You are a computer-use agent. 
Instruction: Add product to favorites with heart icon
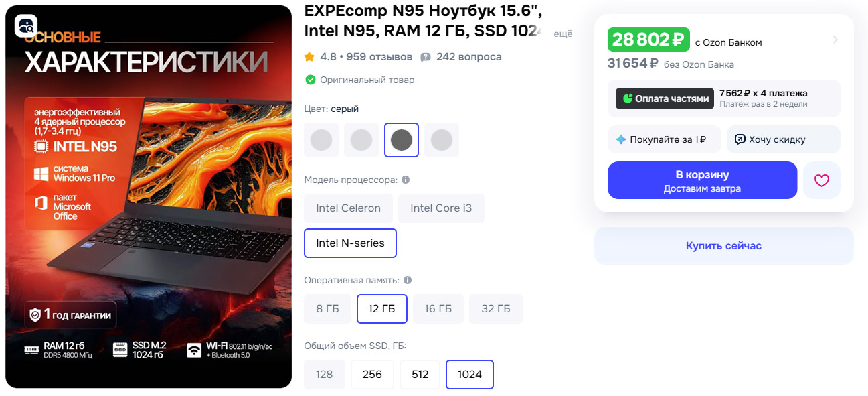[822, 180]
